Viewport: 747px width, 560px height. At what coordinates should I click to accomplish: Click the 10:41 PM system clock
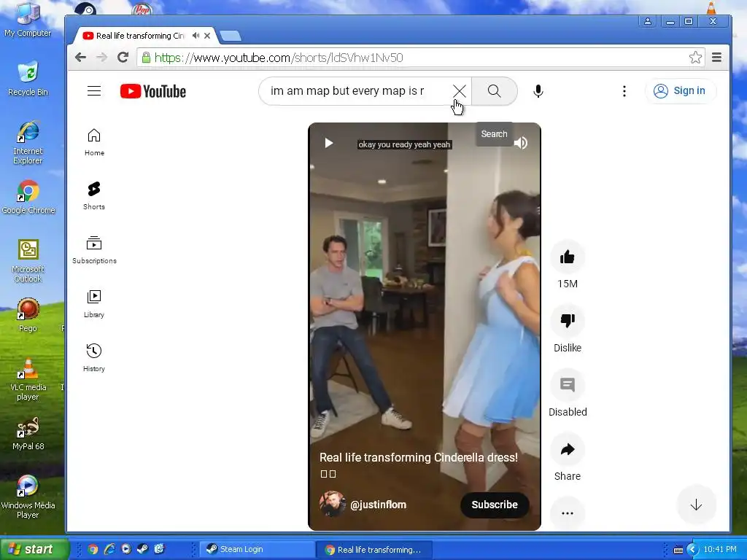720,549
